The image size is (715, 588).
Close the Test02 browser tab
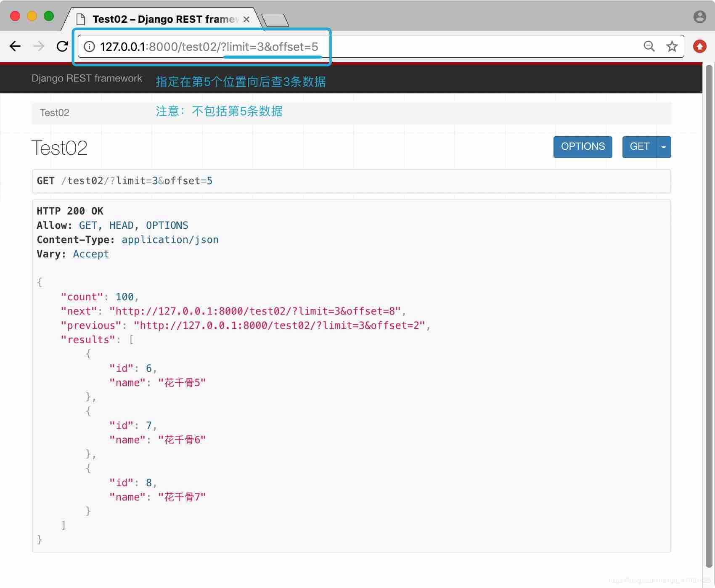pos(246,19)
